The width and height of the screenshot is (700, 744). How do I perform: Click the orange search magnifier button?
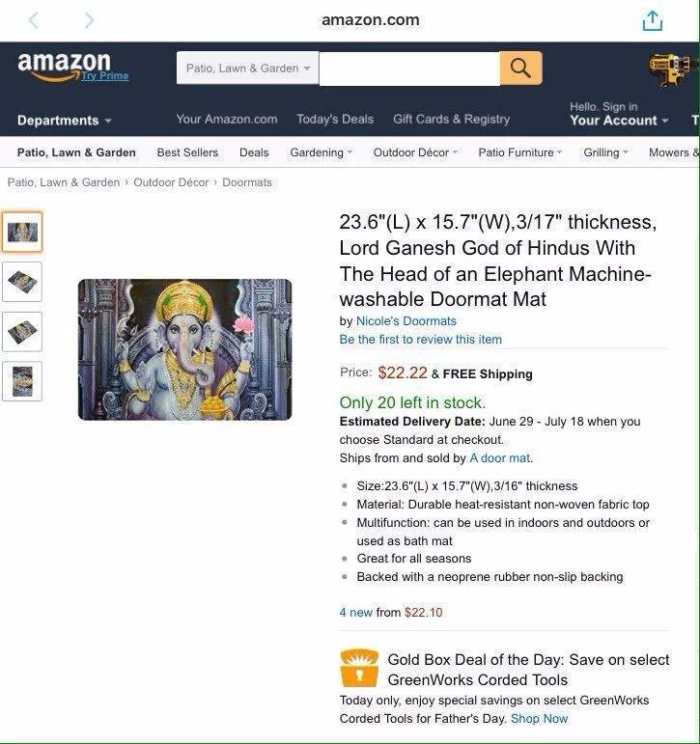tap(521, 69)
